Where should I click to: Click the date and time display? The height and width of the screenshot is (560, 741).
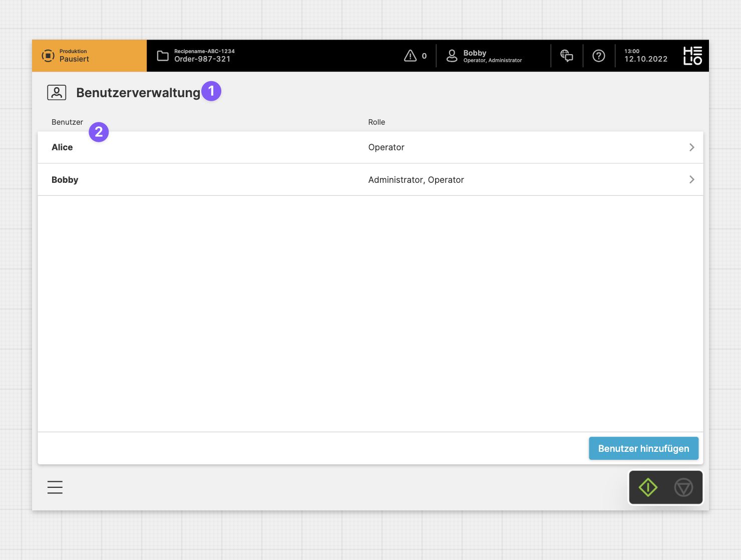[645, 56]
